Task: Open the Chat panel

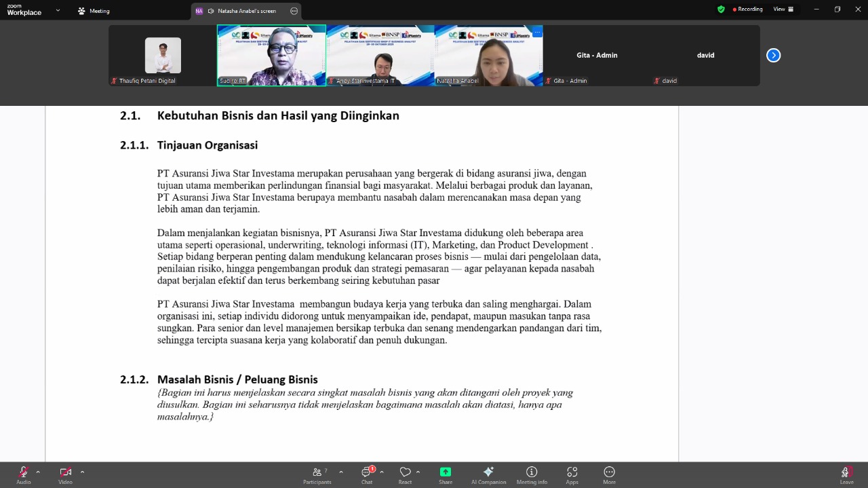Action: pos(367,473)
